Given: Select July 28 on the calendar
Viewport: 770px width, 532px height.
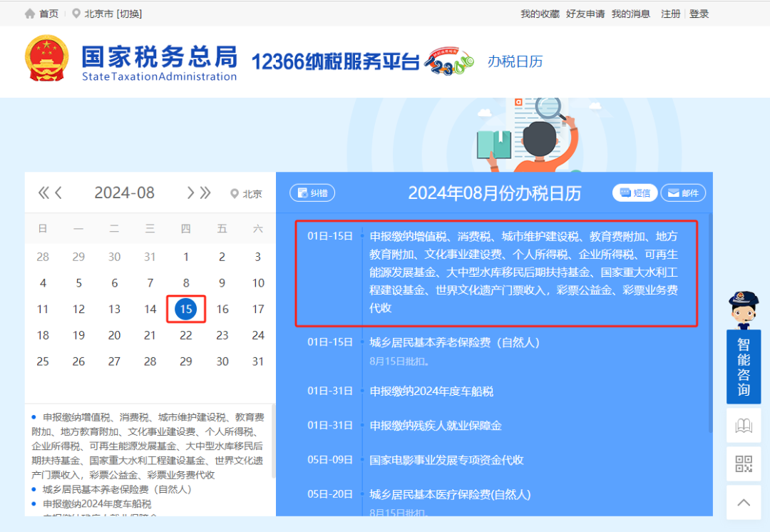Looking at the screenshot, I should [x=43, y=257].
